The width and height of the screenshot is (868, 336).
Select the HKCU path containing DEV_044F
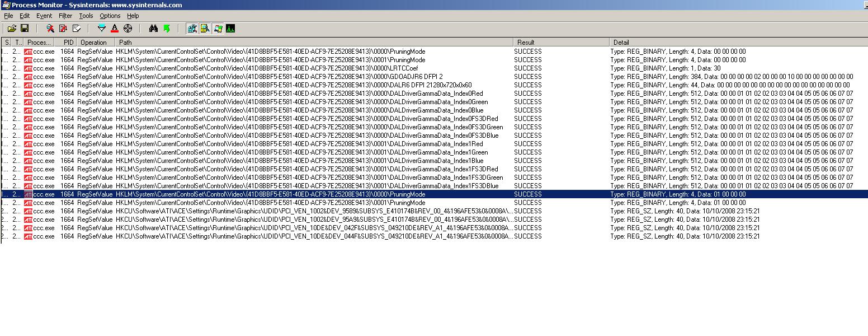tap(314, 236)
